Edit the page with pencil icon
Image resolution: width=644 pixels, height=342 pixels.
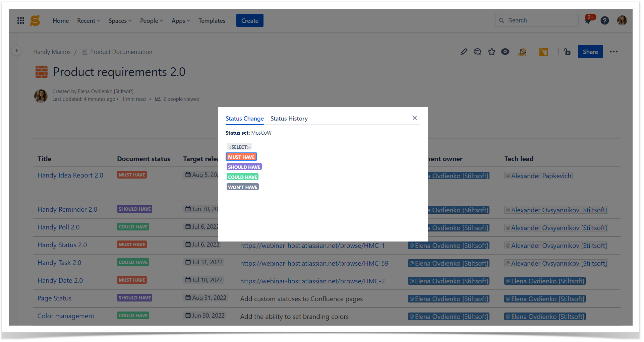464,52
